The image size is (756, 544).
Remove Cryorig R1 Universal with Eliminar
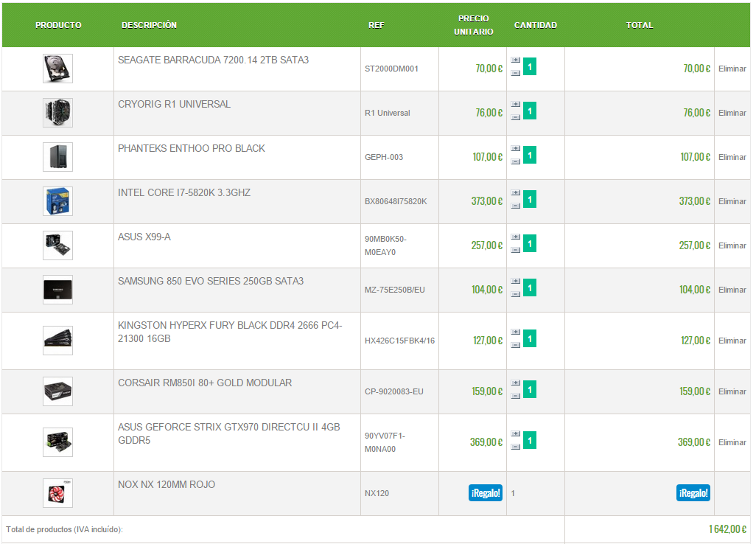[x=732, y=113]
